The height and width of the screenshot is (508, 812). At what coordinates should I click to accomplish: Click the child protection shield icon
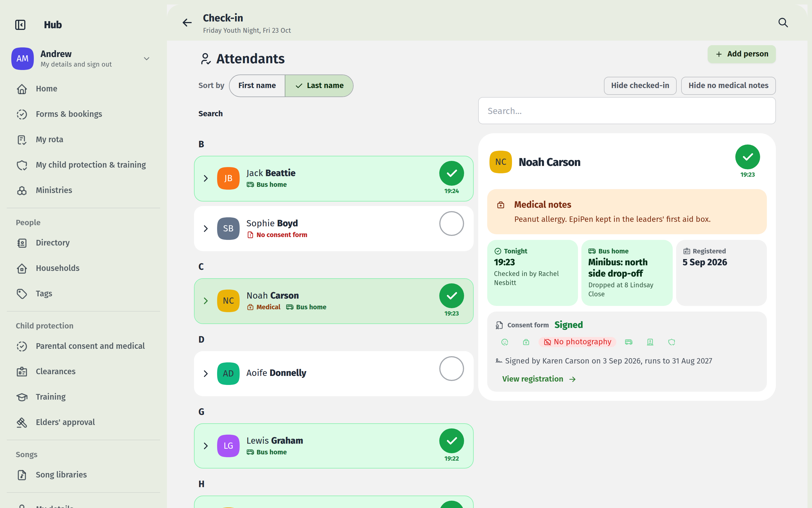(22, 165)
